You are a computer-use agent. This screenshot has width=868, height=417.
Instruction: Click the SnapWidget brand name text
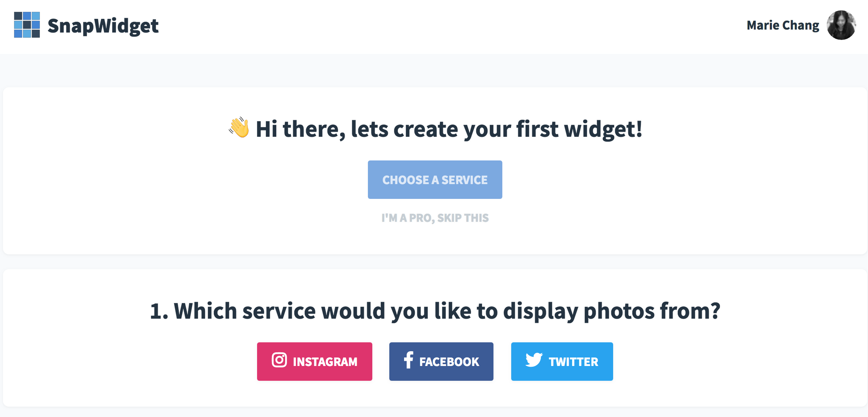pos(103,26)
